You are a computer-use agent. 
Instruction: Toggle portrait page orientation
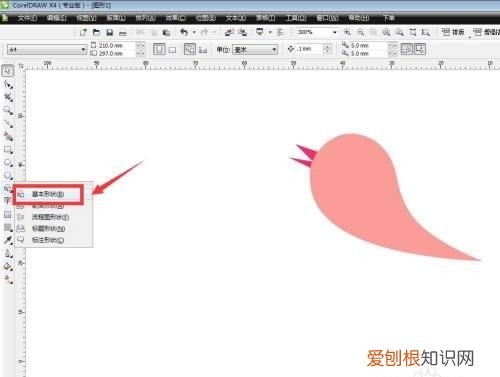159,49
